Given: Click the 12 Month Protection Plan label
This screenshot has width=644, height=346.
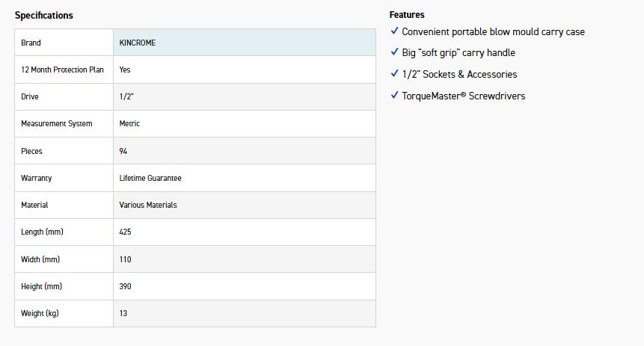Looking at the screenshot, I should (63, 69).
